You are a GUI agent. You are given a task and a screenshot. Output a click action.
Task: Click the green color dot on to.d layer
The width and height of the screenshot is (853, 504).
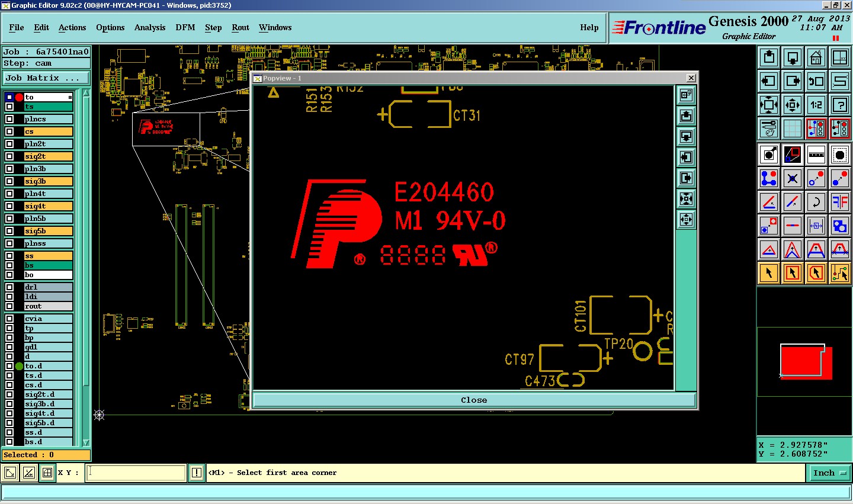click(19, 366)
